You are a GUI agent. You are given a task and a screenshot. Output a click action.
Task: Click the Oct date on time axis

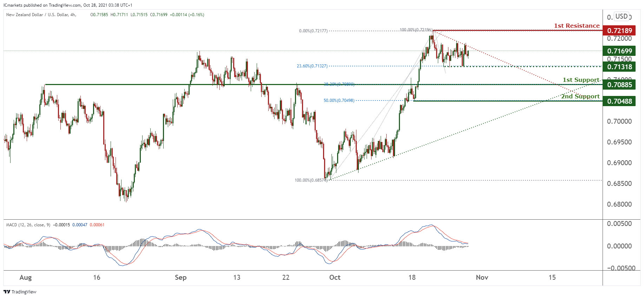click(x=335, y=277)
